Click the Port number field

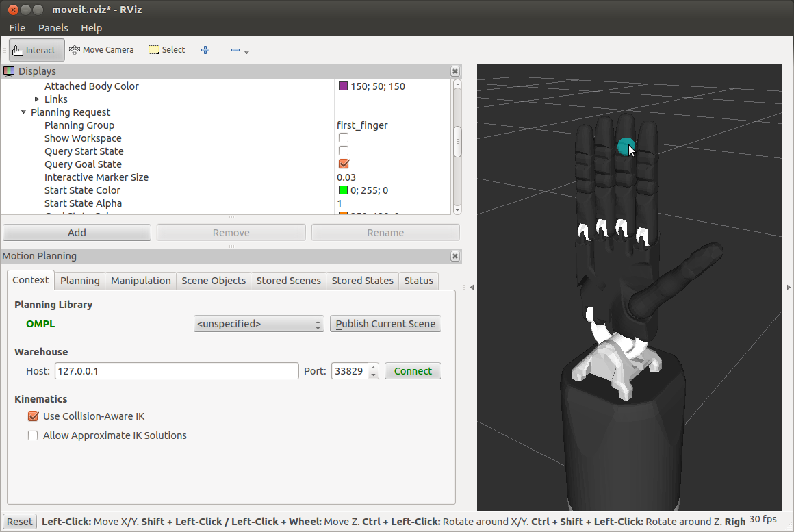coord(350,371)
